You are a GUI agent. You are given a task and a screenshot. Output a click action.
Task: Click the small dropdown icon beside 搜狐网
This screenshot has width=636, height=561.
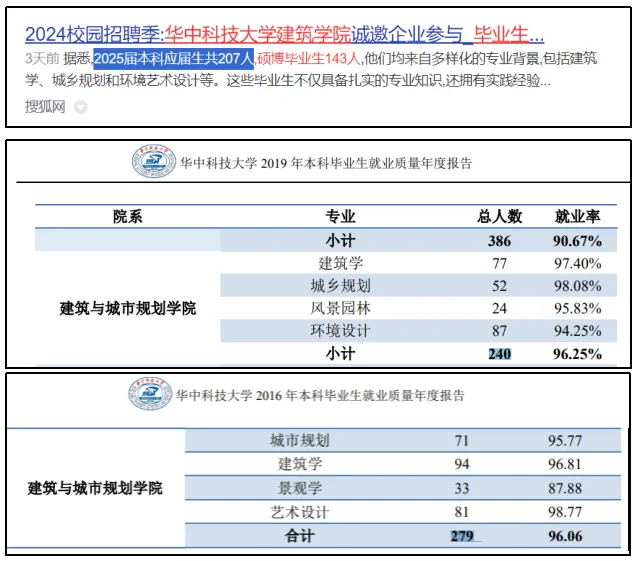81,107
